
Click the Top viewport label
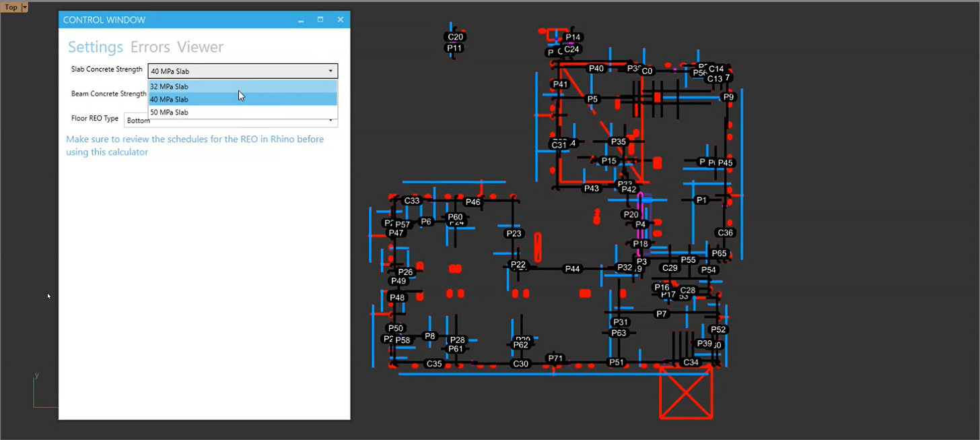(11, 7)
